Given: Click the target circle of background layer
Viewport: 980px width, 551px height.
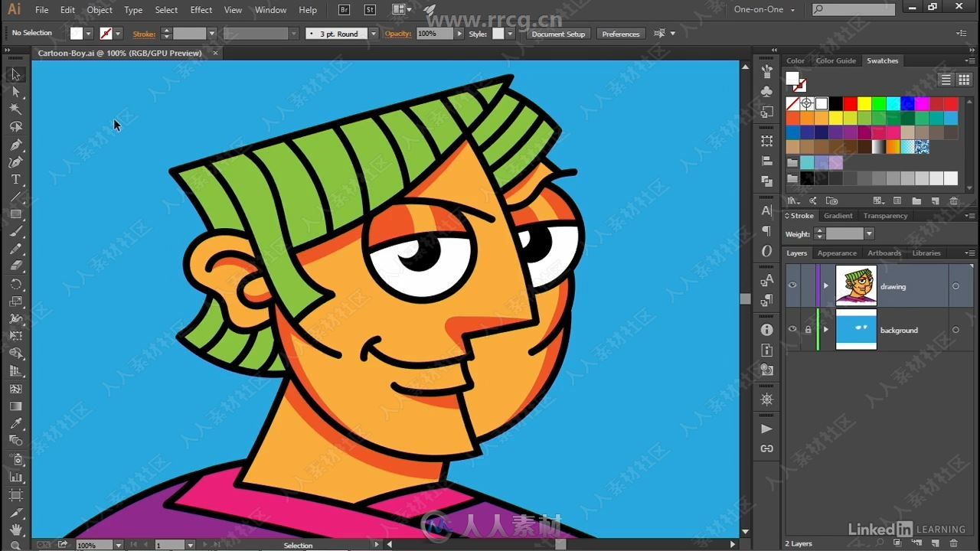Looking at the screenshot, I should click(955, 330).
